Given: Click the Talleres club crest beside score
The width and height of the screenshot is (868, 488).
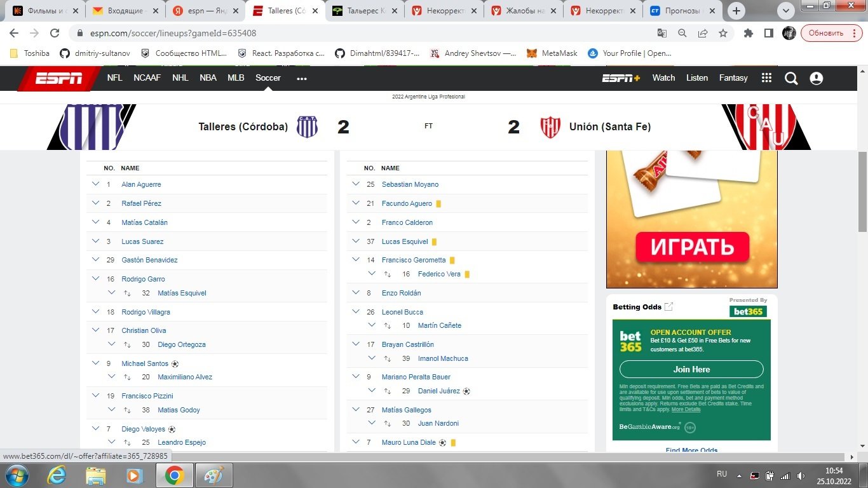Looking at the screenshot, I should click(x=307, y=127).
